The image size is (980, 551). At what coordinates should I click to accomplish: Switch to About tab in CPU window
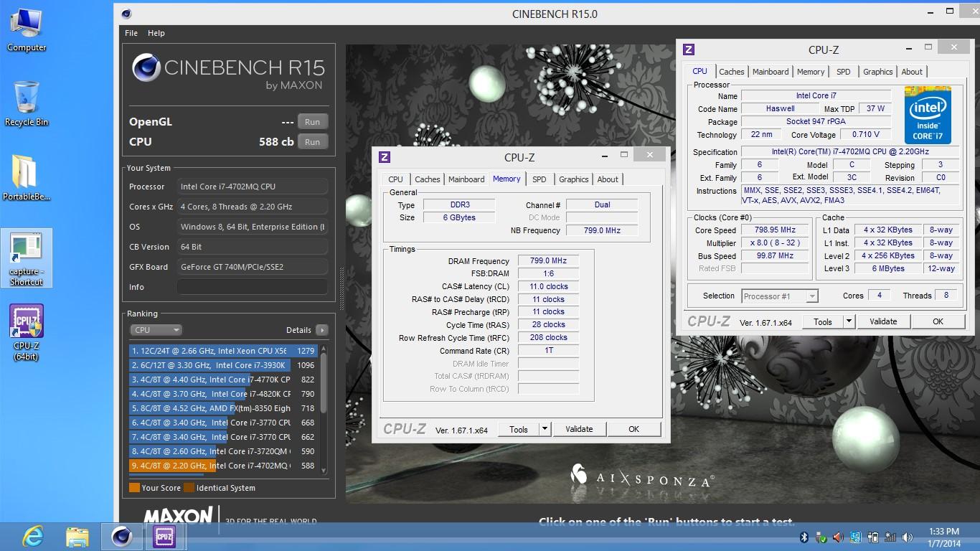(x=912, y=72)
